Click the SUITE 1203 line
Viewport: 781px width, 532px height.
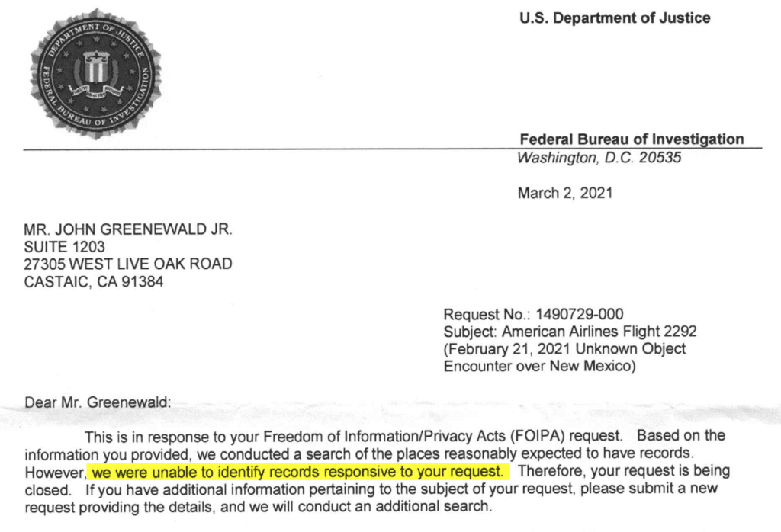pos(65,247)
